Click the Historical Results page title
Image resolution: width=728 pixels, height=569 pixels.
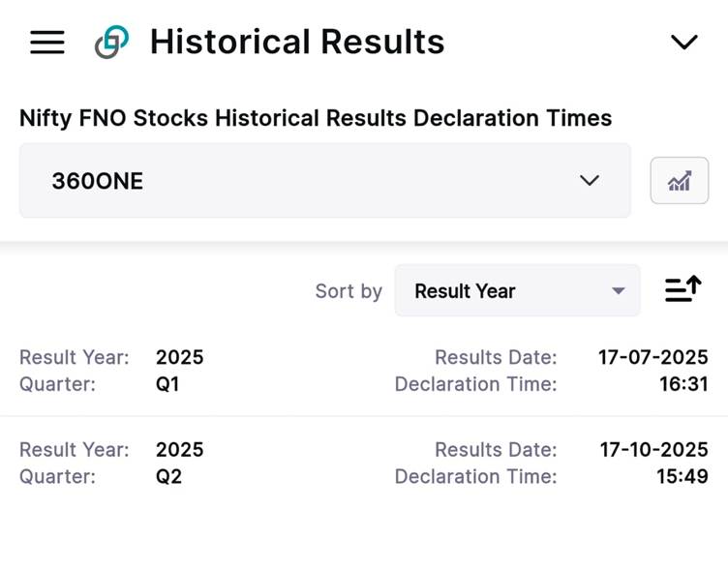[x=297, y=42]
